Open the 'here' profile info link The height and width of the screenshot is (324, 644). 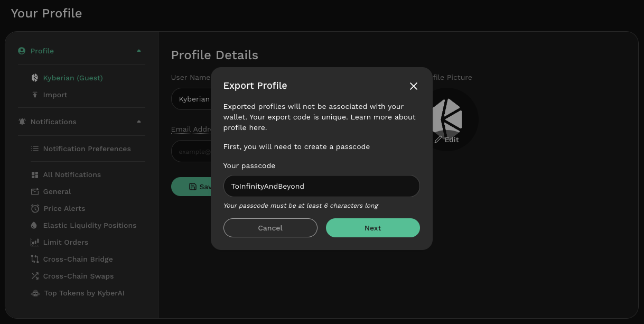pyautogui.click(x=258, y=127)
